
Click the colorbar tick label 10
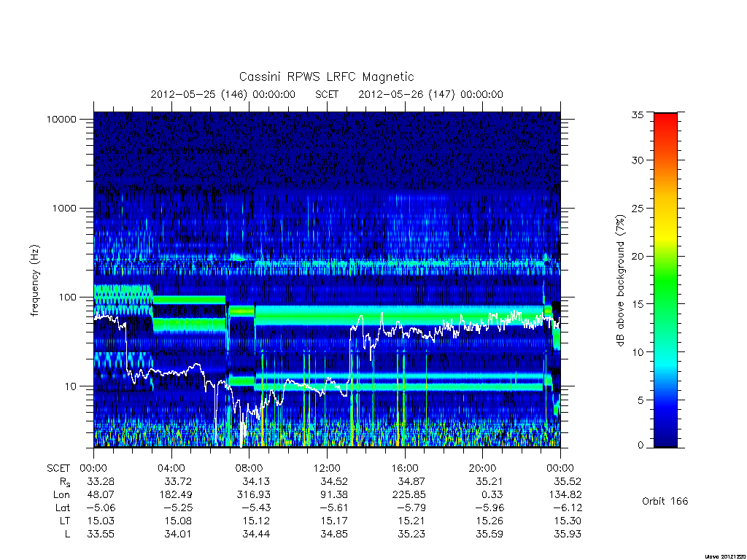(638, 352)
